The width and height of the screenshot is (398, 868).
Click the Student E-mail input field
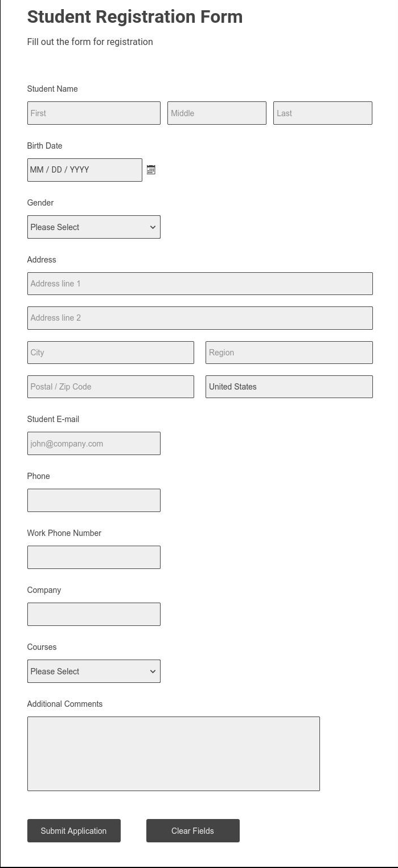point(93,443)
